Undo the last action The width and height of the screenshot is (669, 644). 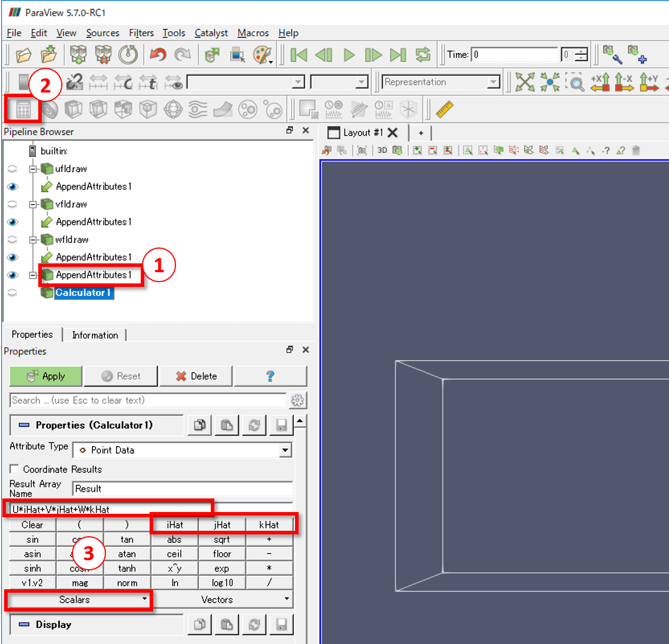(x=158, y=55)
